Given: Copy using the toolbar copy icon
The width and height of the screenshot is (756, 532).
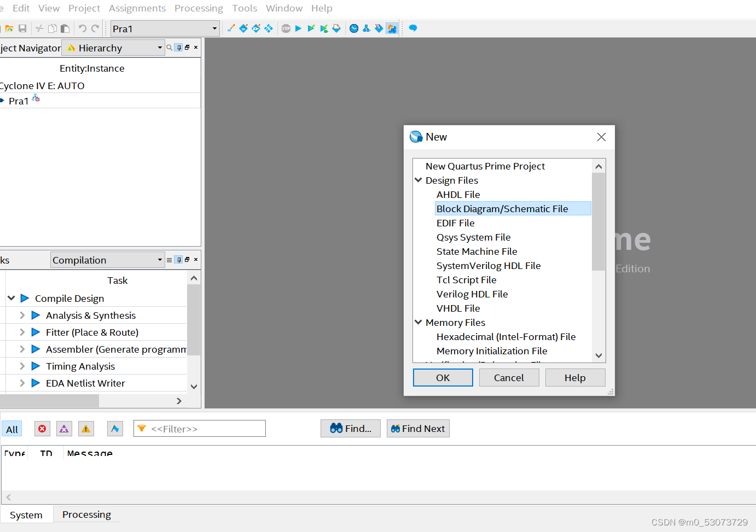Looking at the screenshot, I should click(53, 28).
